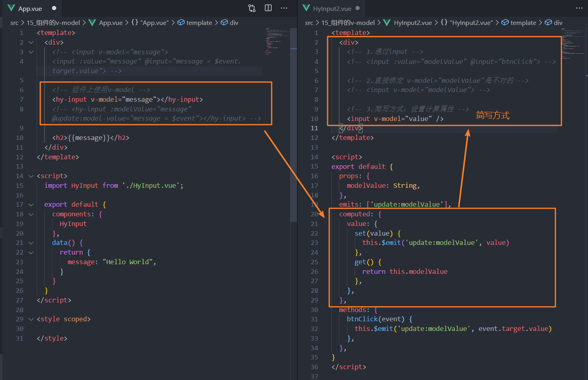The image size is (588, 380).
Task: Collapse the data() function fold arrow
Action: pyautogui.click(x=31, y=242)
